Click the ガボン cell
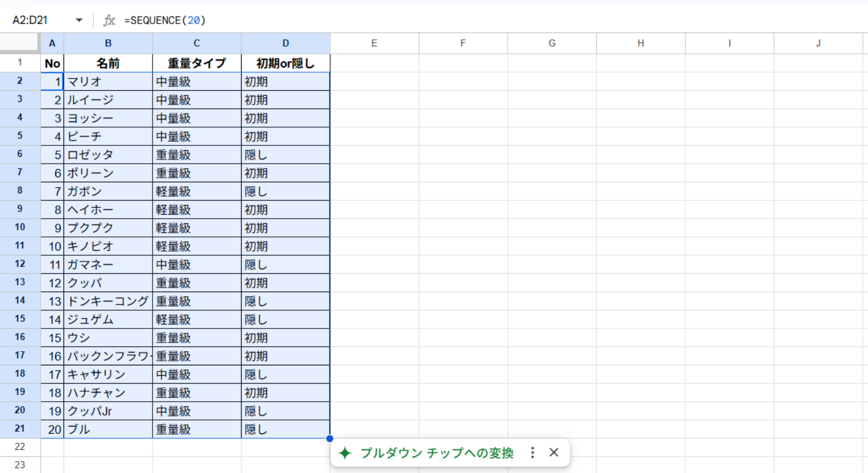 coord(108,191)
